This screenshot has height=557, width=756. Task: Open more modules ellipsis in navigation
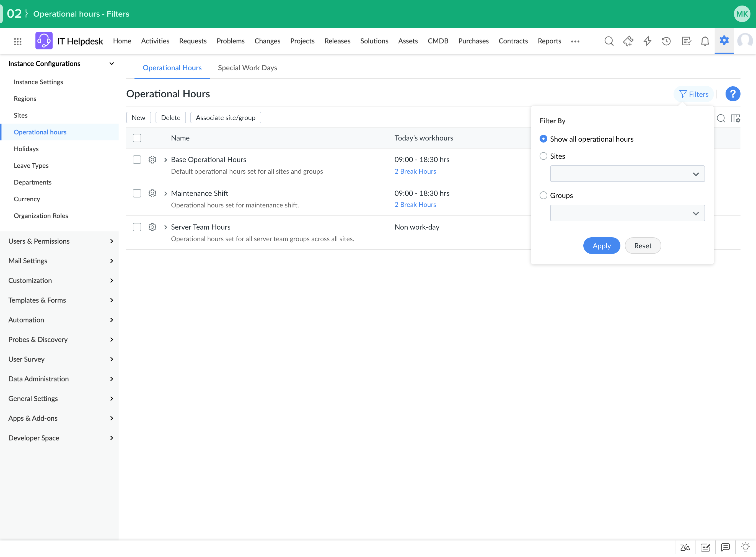pos(575,41)
